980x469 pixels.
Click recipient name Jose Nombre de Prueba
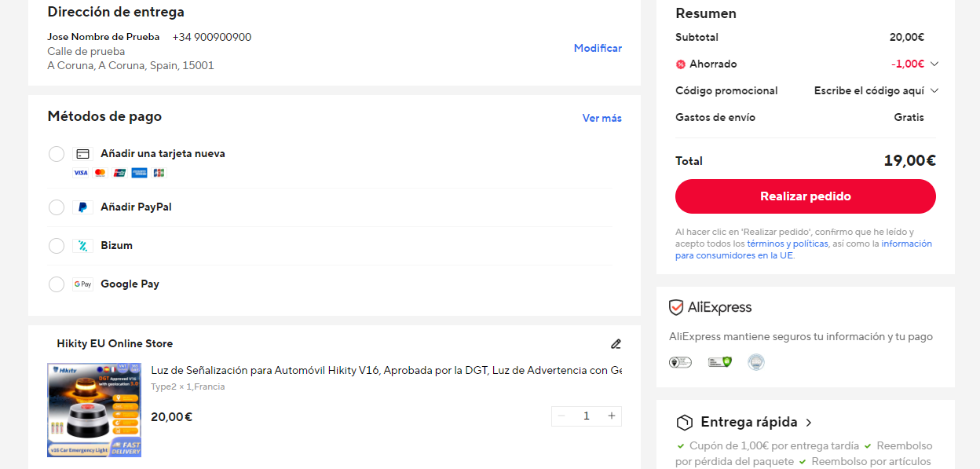pos(104,38)
